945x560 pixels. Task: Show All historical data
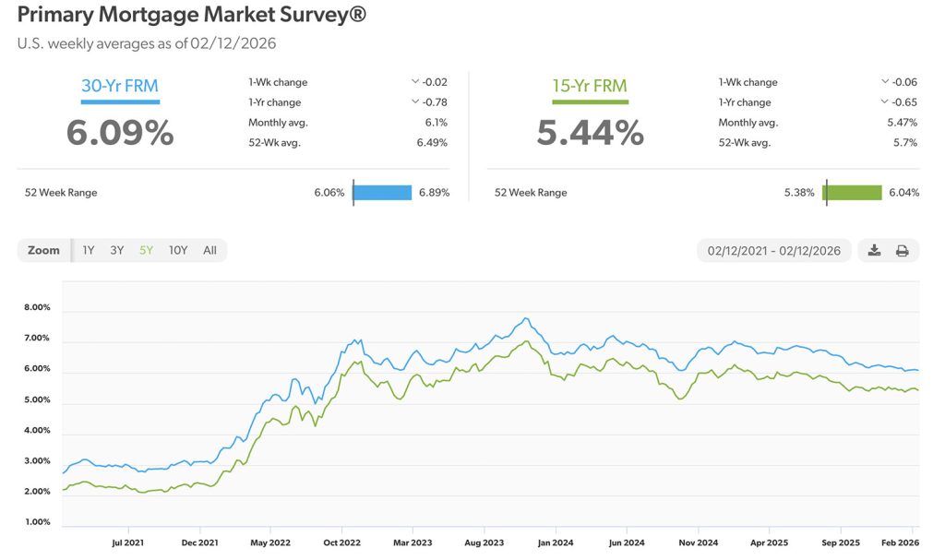tap(209, 250)
